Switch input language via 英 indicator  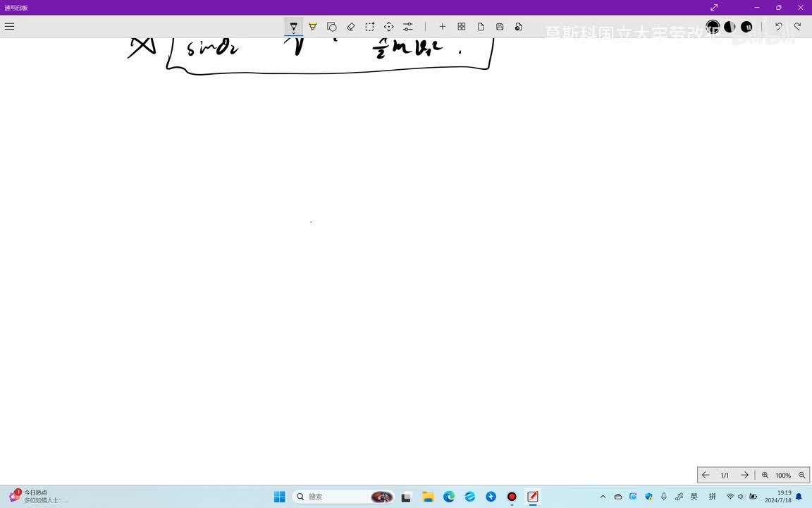694,497
